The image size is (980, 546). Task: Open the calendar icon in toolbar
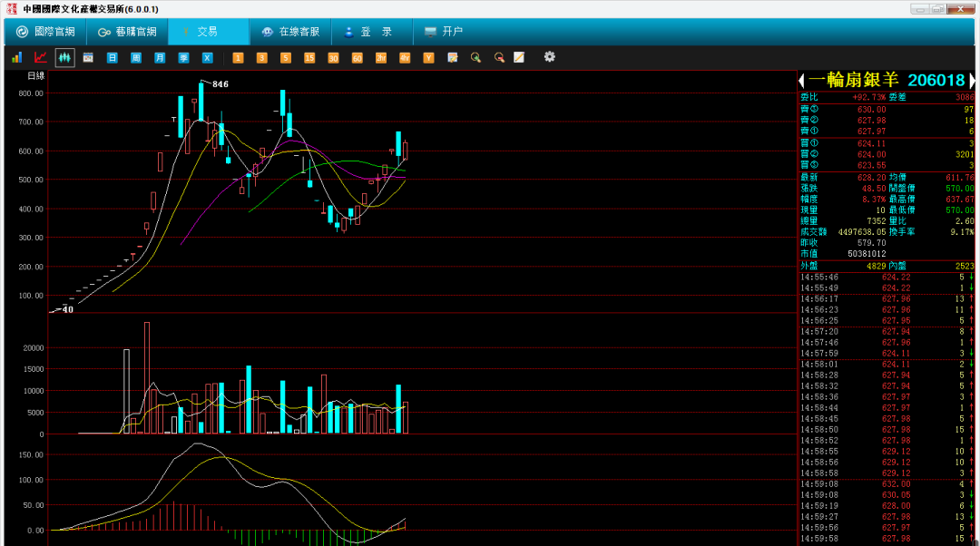[x=88, y=57]
